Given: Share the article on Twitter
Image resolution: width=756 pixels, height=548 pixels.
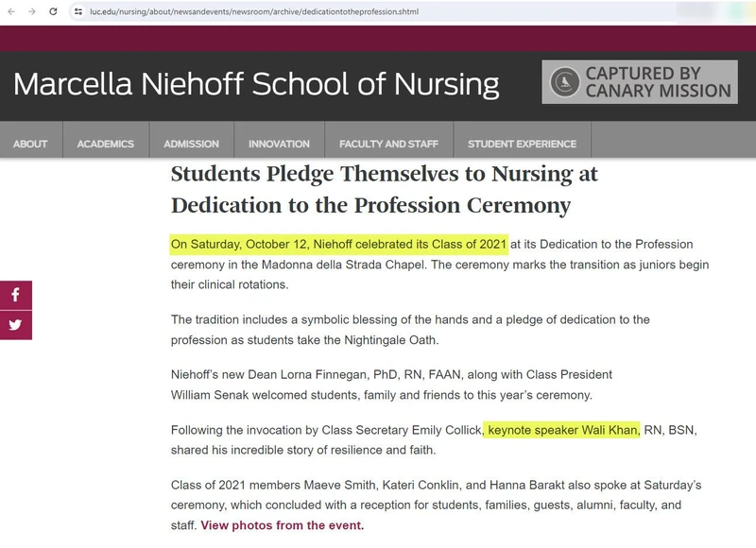Looking at the screenshot, I should (x=16, y=325).
